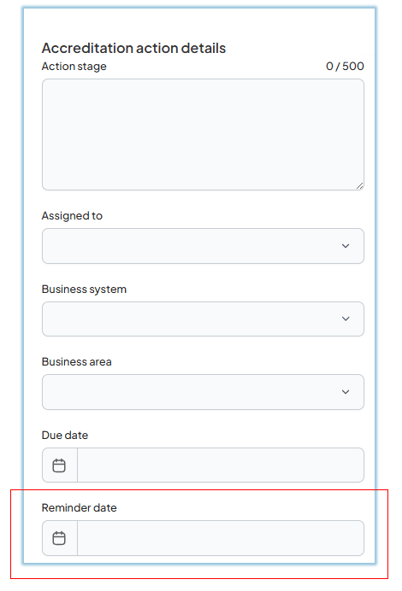The height and width of the screenshot is (591, 402).
Task: Focus the Action stage text area
Action: tap(203, 135)
